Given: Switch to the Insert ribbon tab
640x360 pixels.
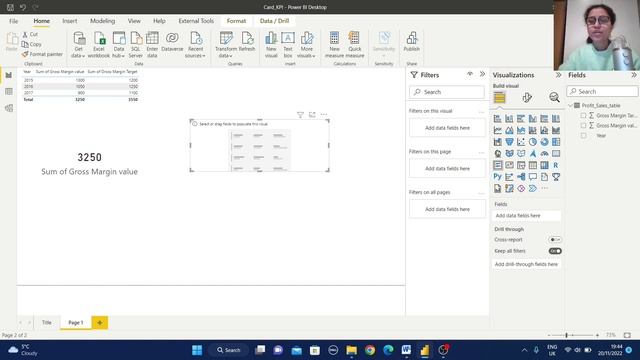Looking at the screenshot, I should point(70,21).
